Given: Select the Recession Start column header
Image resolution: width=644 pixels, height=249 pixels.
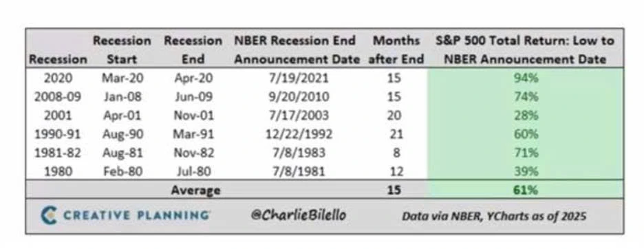Looking at the screenshot, I should tap(122, 50).
